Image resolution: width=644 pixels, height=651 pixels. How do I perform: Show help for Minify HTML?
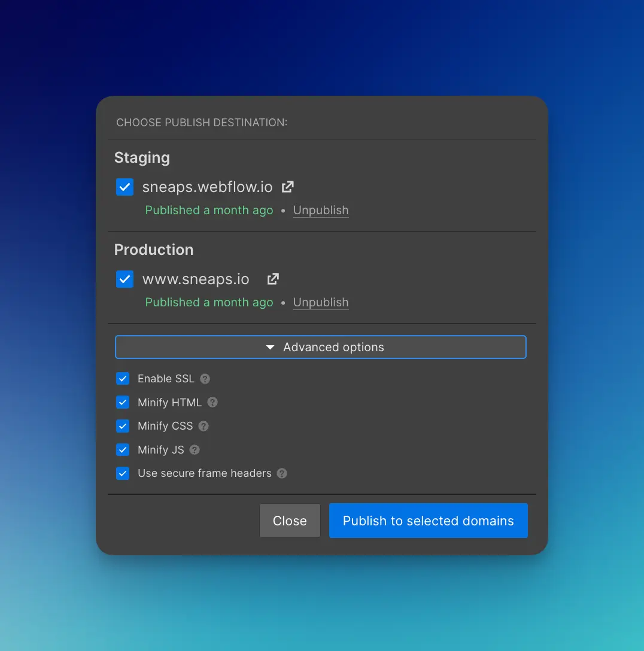(212, 402)
